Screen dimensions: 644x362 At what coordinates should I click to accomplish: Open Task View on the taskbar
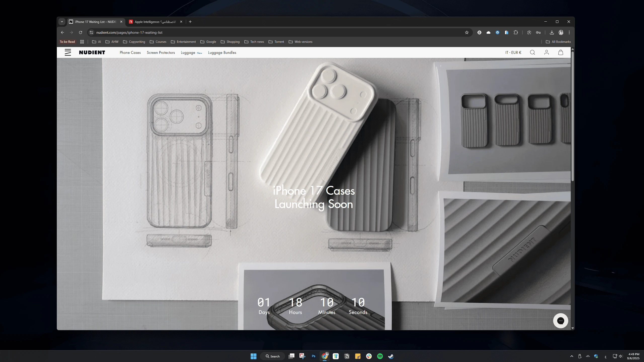tap(291, 356)
